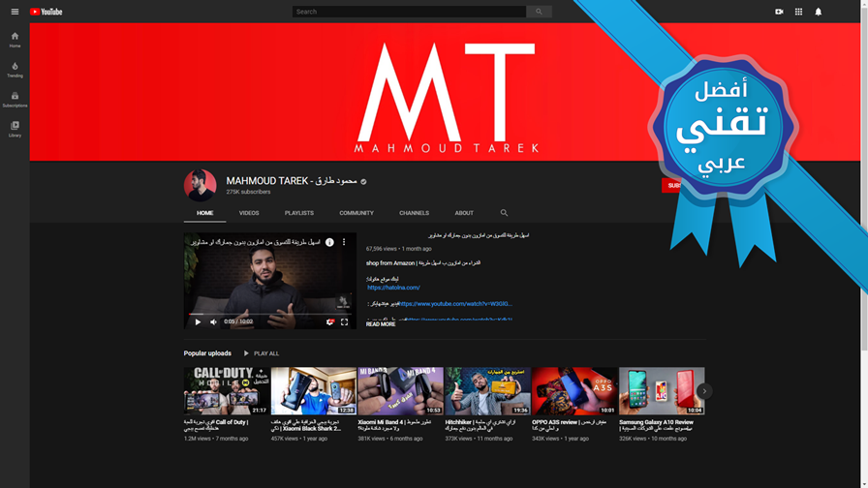Screen dimensions: 868x488
Task: Open Library in sidebar
Action: tap(15, 130)
